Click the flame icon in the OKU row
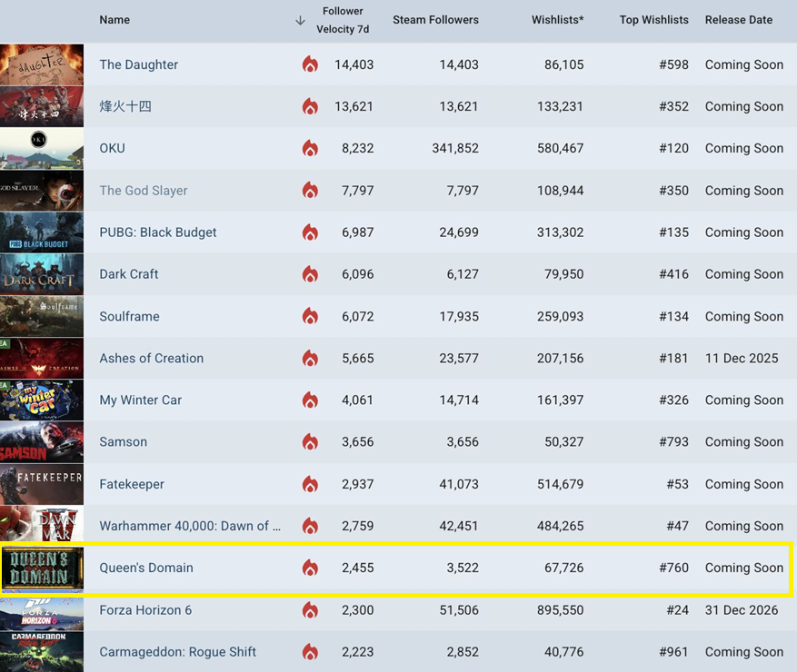Screen dimensions: 797x672 tap(310, 149)
